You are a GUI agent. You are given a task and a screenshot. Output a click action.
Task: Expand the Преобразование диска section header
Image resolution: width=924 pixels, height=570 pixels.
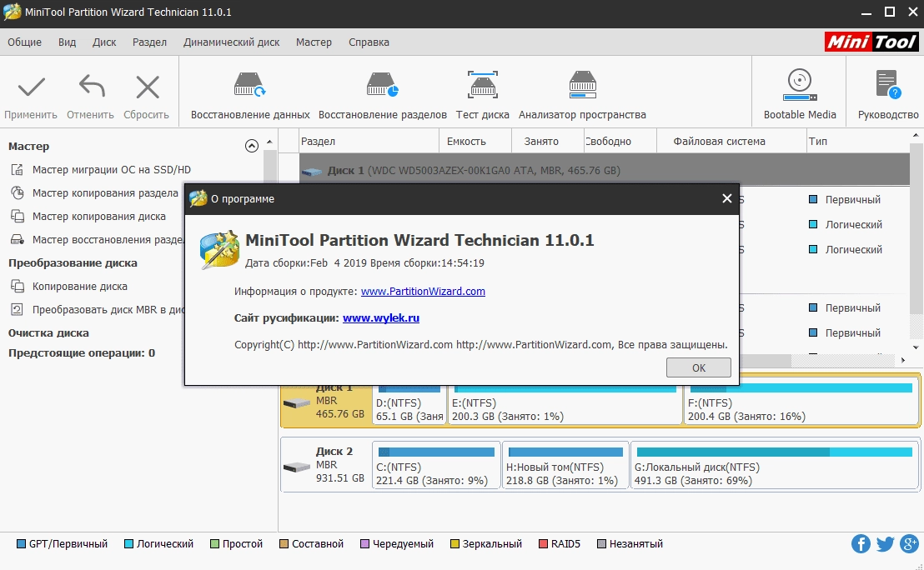(x=73, y=263)
